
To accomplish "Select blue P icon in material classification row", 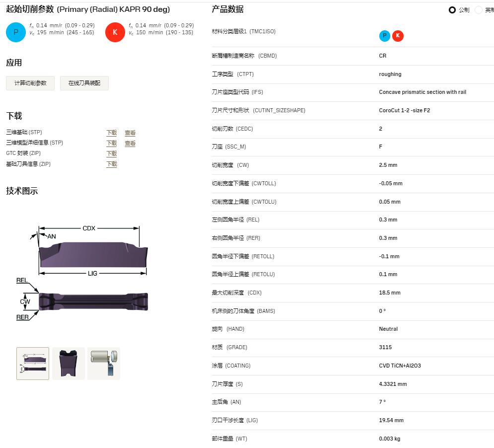I will [x=384, y=36].
